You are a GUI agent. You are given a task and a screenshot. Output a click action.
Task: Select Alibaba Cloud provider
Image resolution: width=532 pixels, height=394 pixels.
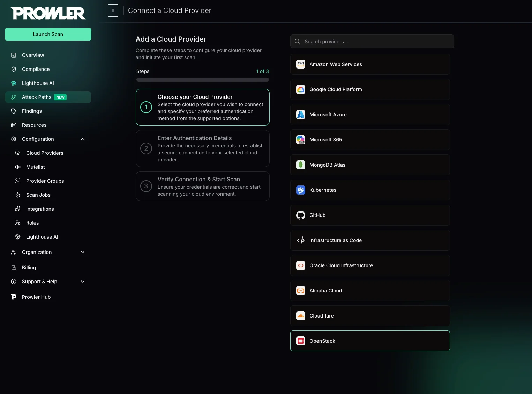point(370,291)
